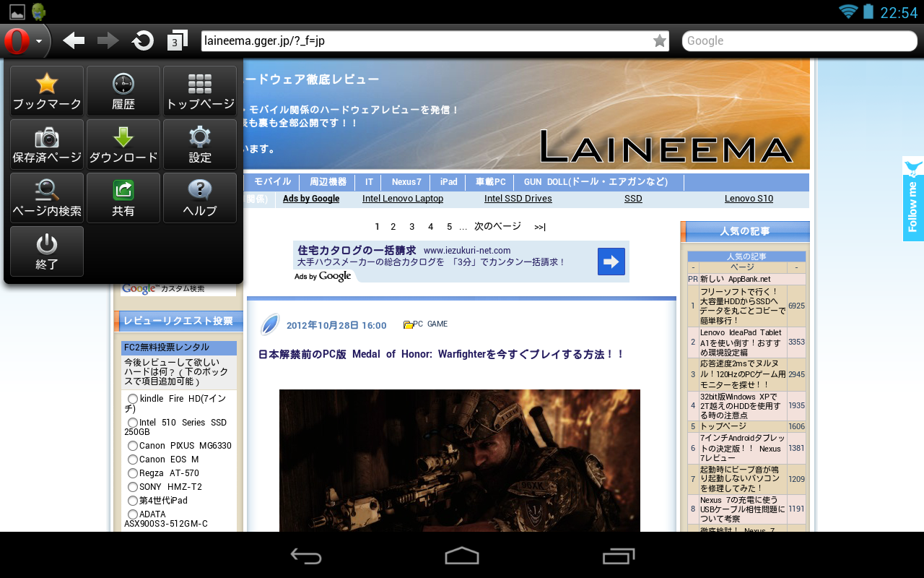Open トップページ (Speed Dial) tile
924x578 pixels.
pos(200,91)
